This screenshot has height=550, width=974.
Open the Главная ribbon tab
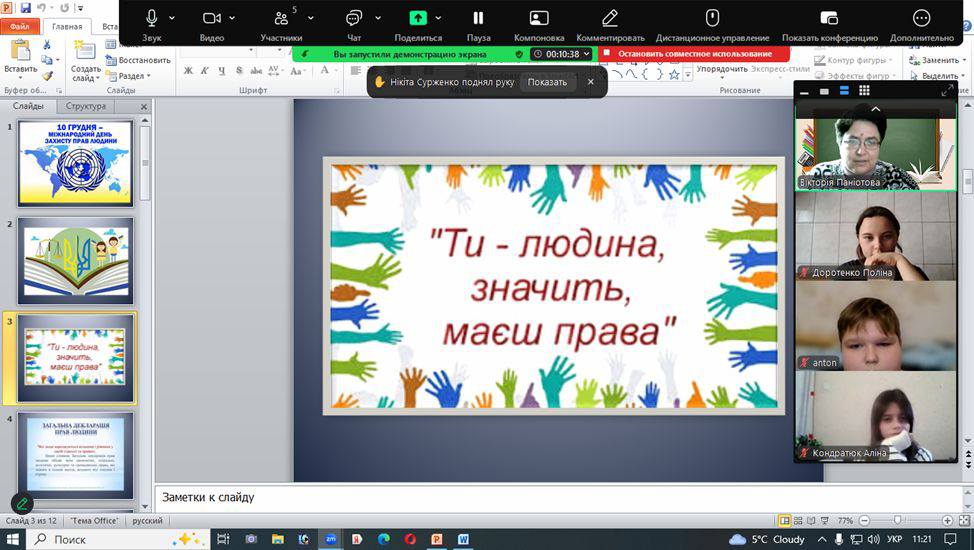(67, 27)
